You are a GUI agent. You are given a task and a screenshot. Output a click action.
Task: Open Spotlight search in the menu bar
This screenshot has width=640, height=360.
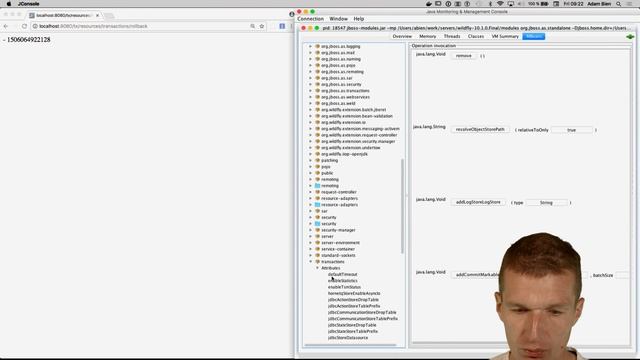coord(619,4)
